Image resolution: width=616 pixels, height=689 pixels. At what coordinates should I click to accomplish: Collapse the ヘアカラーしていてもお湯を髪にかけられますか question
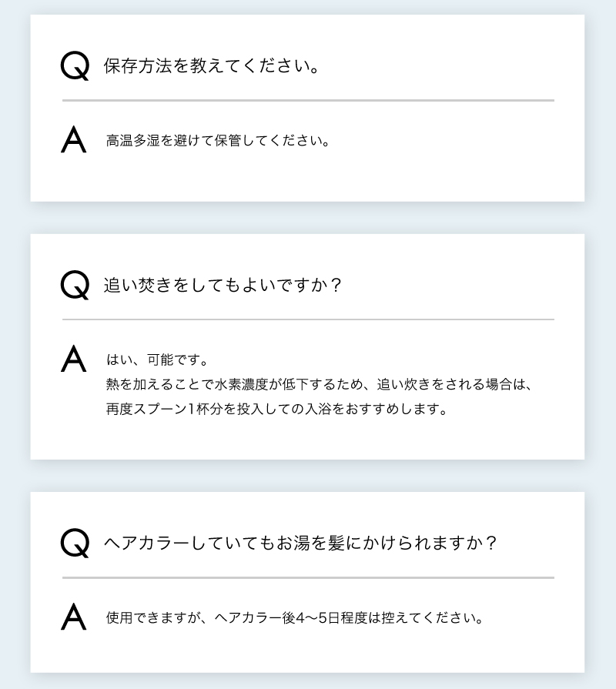coord(301,544)
